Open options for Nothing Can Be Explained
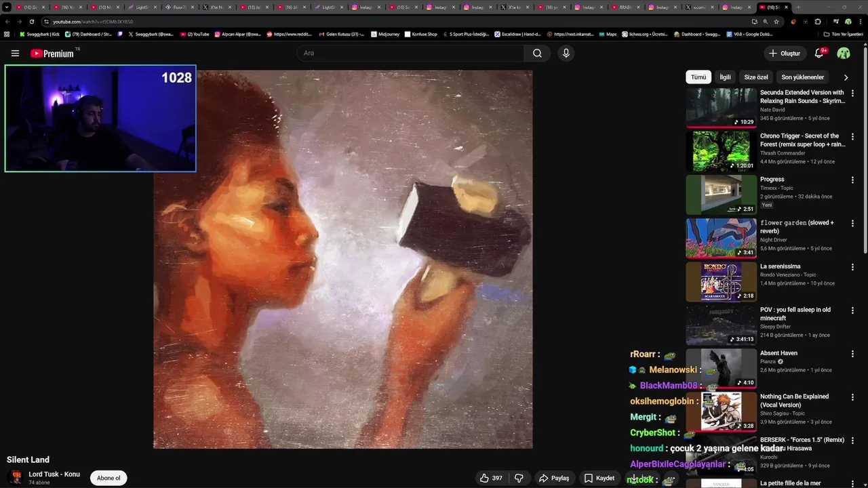The height and width of the screenshot is (488, 868). coord(852,396)
